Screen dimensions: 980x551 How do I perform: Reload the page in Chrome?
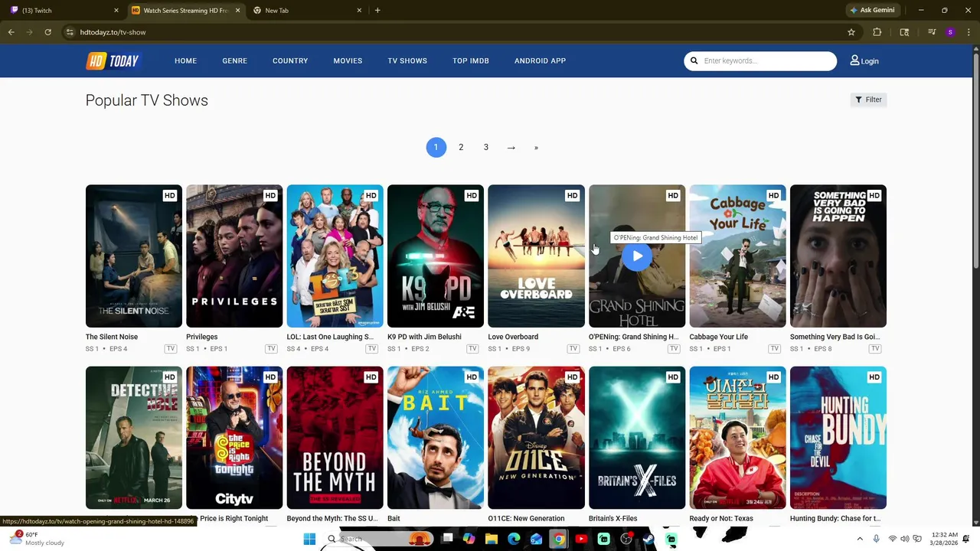[47, 32]
